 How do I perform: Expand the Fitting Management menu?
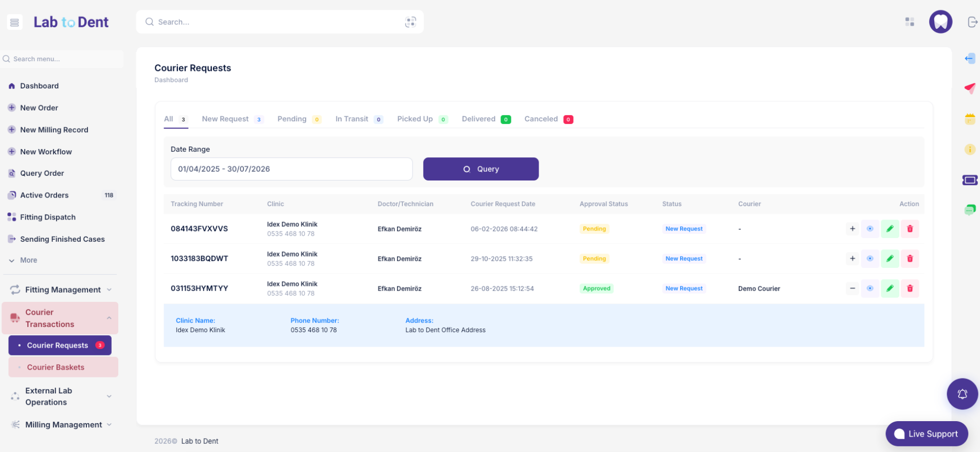[x=63, y=290]
